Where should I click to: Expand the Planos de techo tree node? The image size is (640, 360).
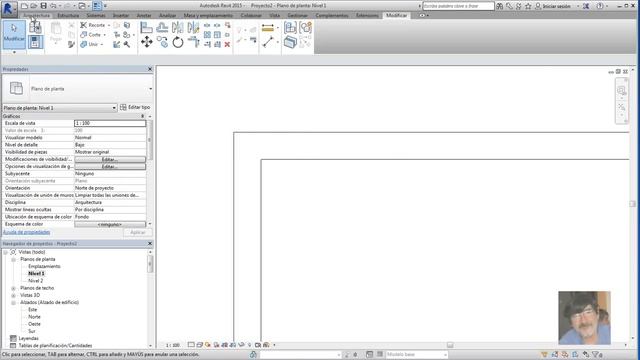(x=13, y=288)
